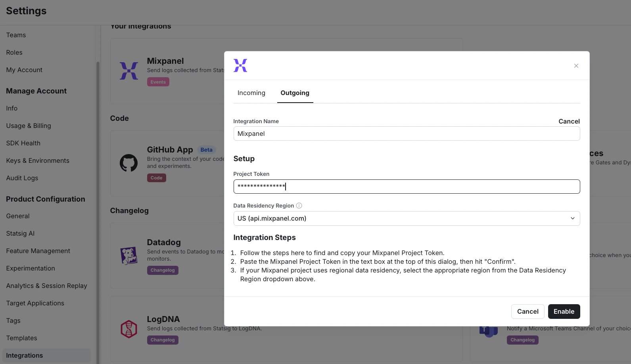Click the Mixpanel card title

[x=165, y=61]
